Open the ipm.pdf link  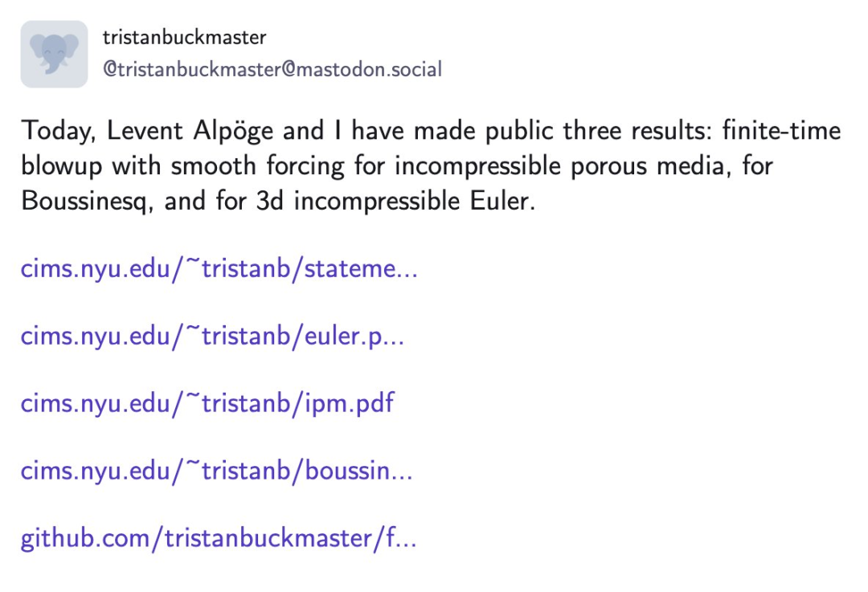click(207, 403)
